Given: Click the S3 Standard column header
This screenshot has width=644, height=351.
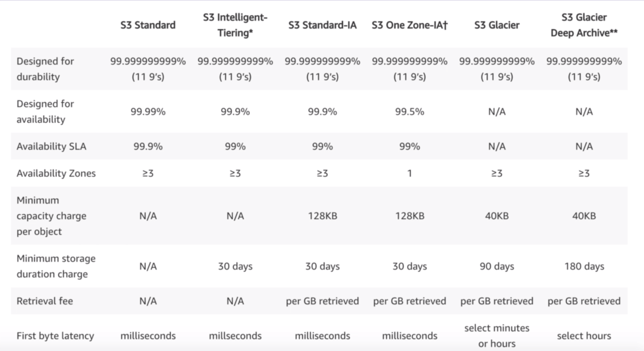Looking at the screenshot, I should click(x=148, y=25).
